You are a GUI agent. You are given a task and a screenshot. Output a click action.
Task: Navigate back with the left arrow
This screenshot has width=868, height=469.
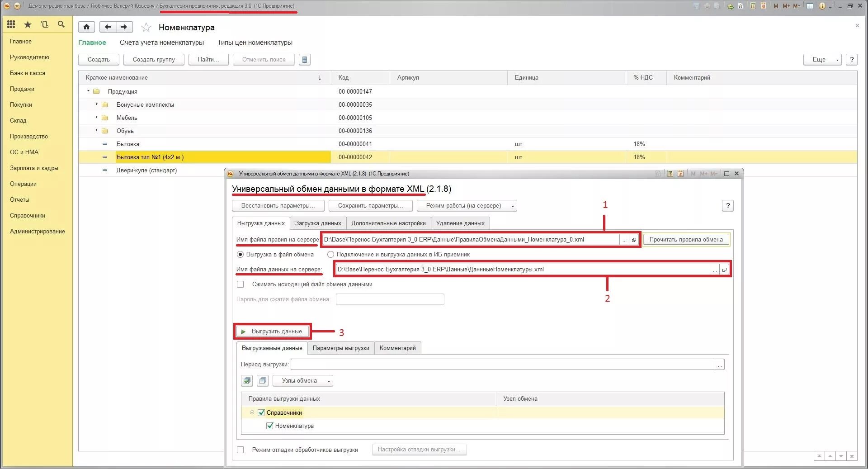(108, 27)
